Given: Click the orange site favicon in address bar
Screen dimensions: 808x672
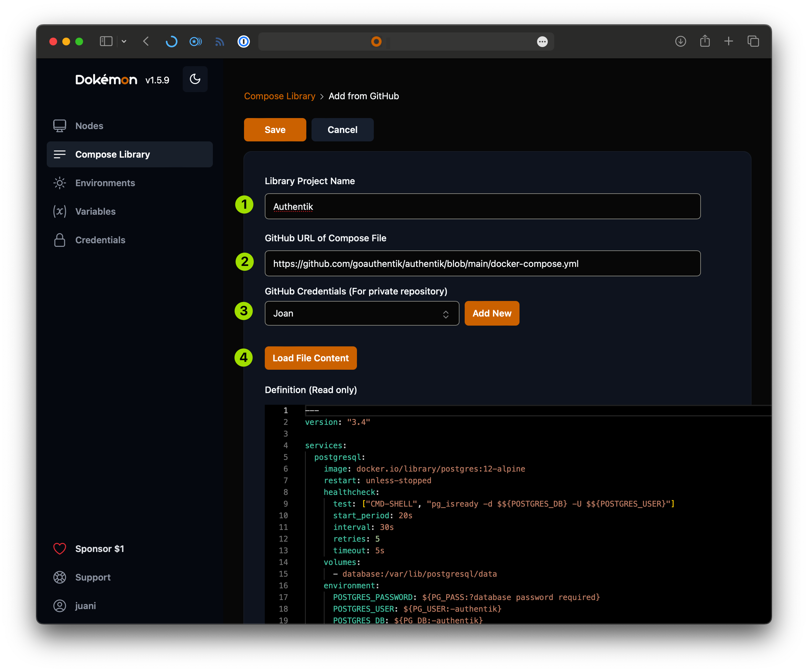Looking at the screenshot, I should 376,41.
